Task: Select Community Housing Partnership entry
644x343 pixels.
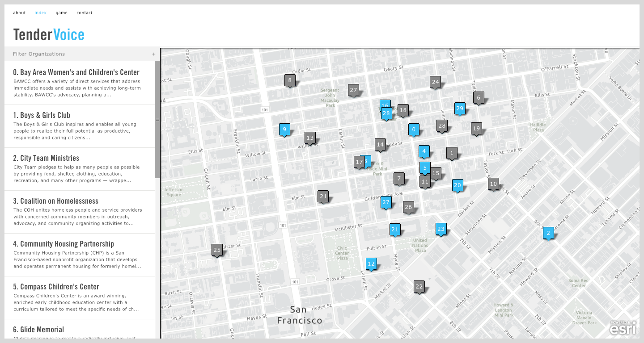Action: (x=80, y=255)
